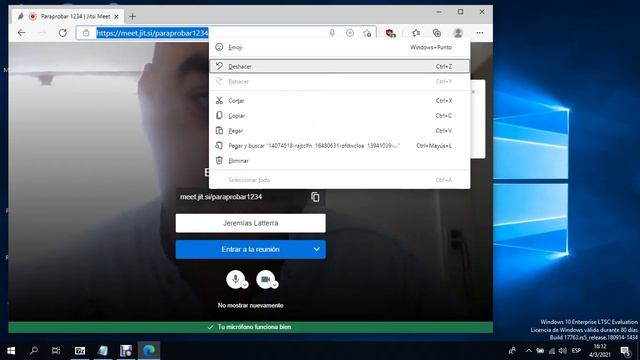Viewport: 640px width, 360px height.
Task: View site info via address bar lock icon
Action: [86, 33]
